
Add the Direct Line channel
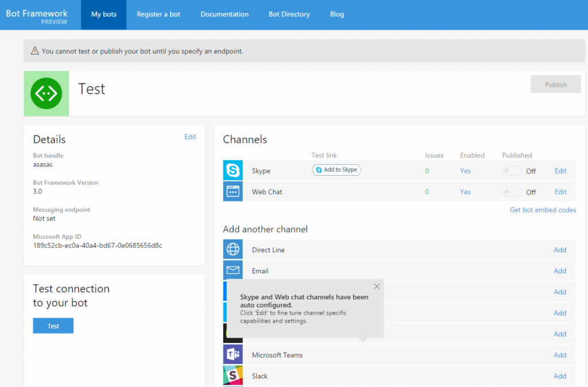coord(560,250)
